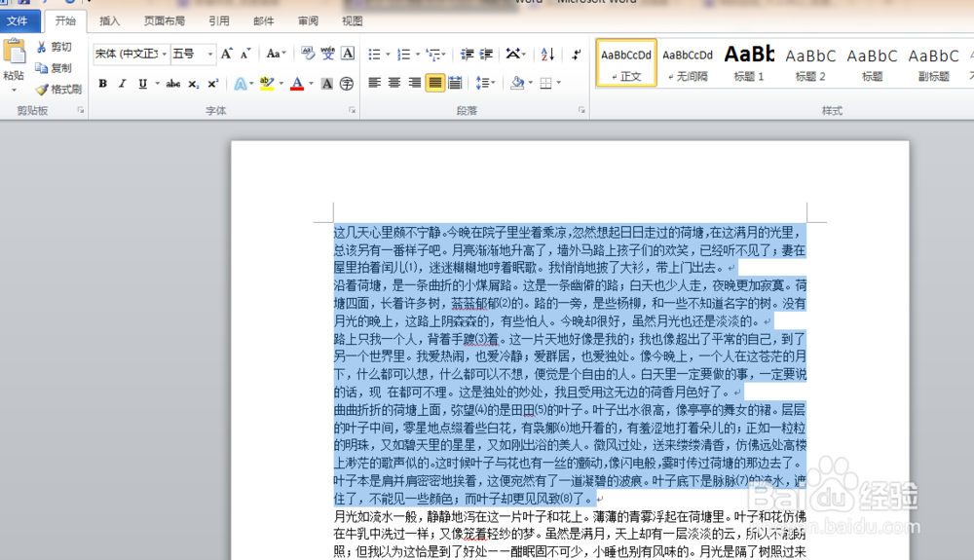Click the subscript x₂ icon
This screenshot has height=560, width=974.
pyautogui.click(x=194, y=83)
